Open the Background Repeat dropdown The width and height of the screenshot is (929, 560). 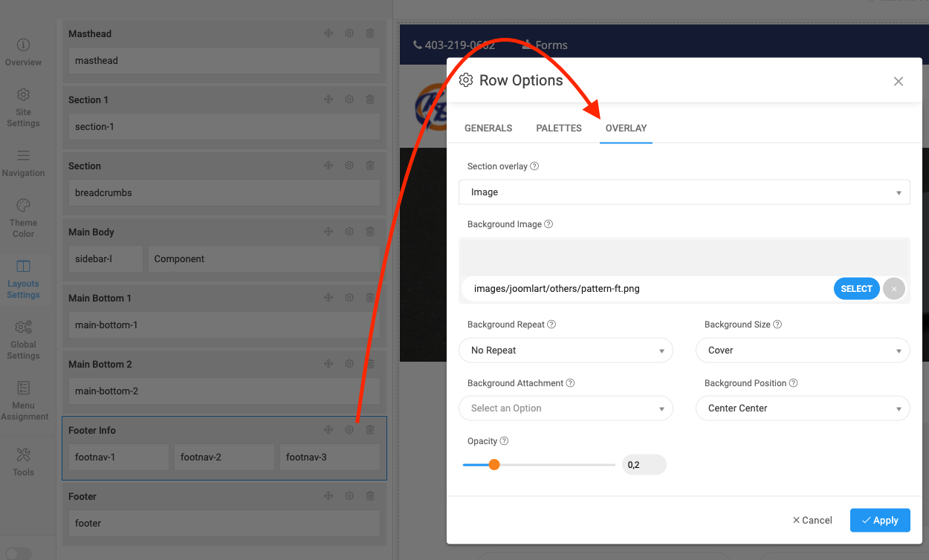click(566, 351)
